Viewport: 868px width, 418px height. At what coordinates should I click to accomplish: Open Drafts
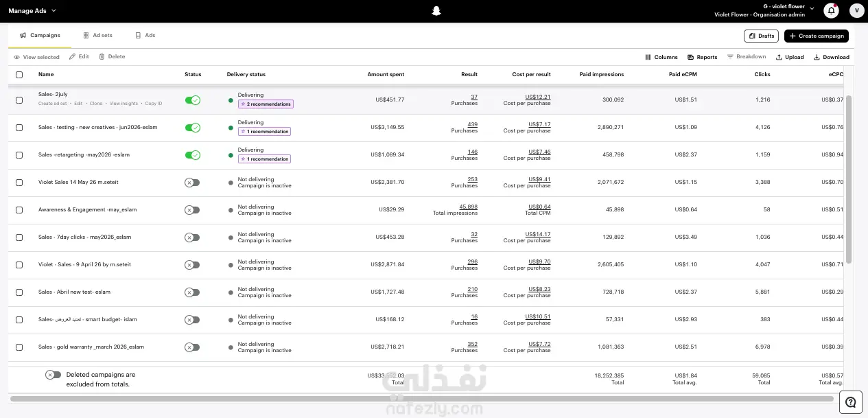tap(761, 36)
